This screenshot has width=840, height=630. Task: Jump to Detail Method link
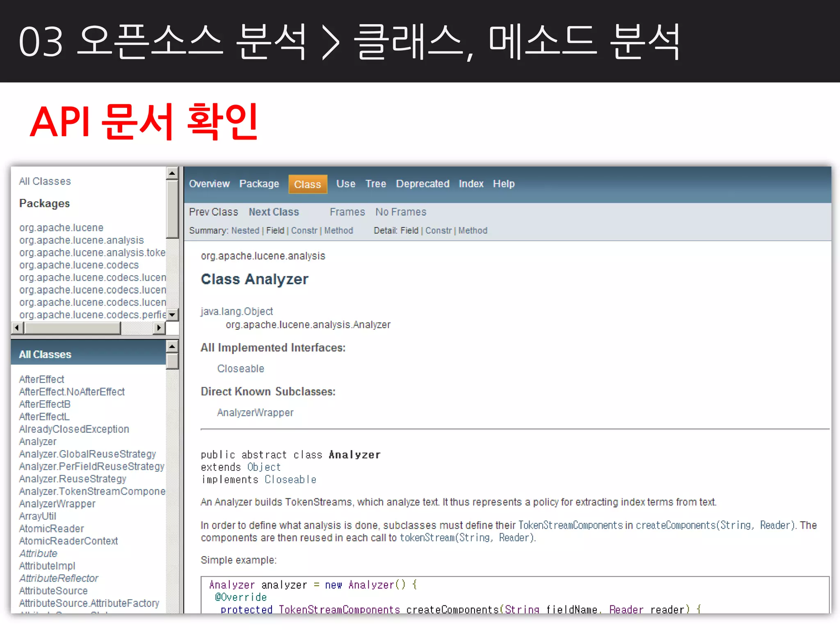473,231
